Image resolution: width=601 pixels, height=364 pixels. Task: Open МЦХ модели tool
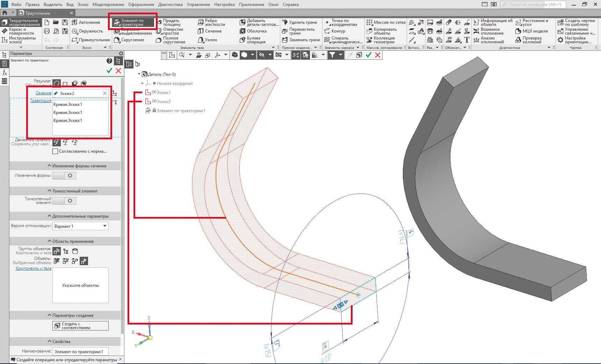click(x=531, y=31)
